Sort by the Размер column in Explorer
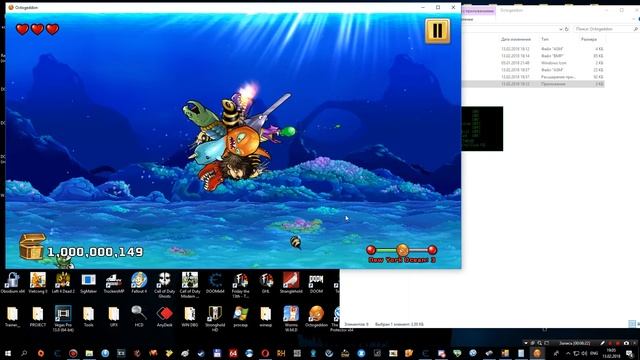 (x=589, y=39)
